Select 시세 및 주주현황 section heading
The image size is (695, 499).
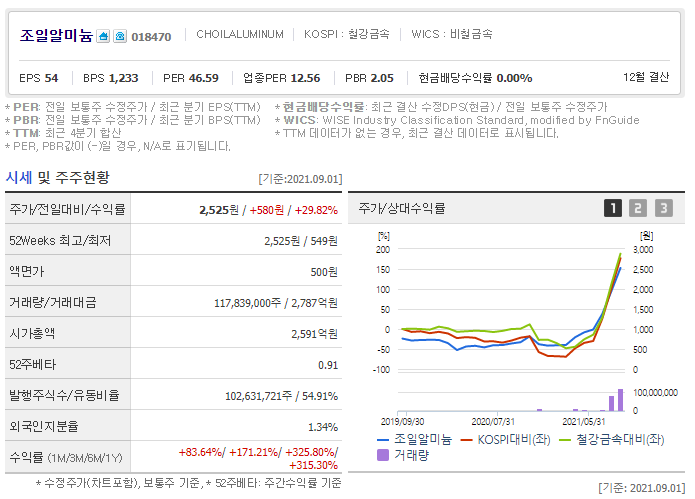[x=58, y=177]
